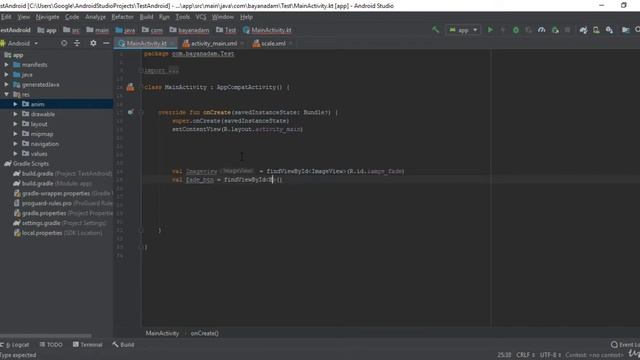
Task: Open the Help menu
Action: [x=246, y=17]
